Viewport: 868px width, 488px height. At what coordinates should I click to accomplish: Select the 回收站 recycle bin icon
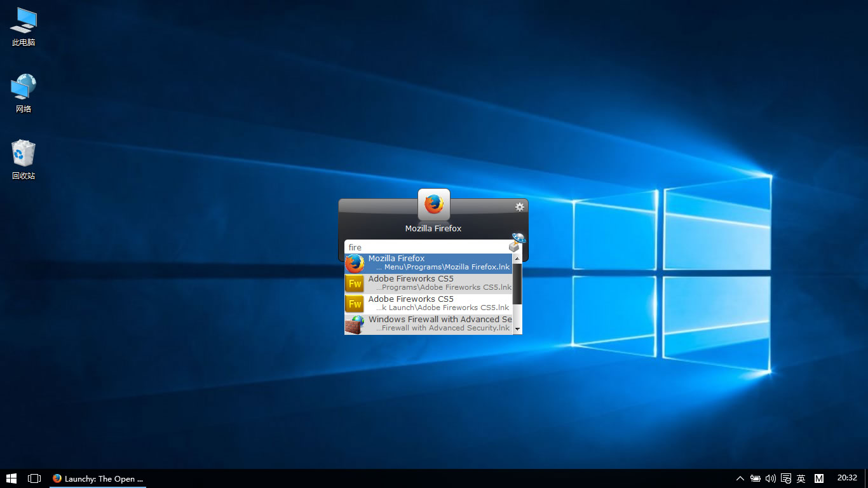point(24,160)
